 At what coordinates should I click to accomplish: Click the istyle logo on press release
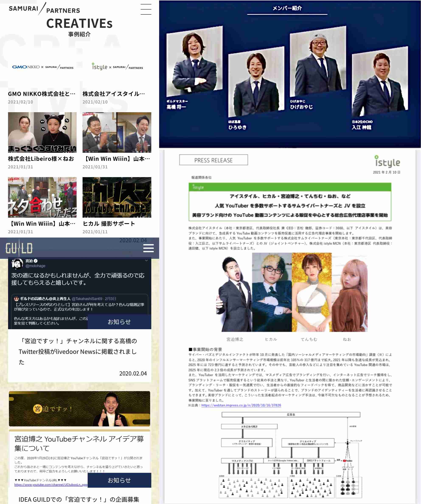(387, 161)
